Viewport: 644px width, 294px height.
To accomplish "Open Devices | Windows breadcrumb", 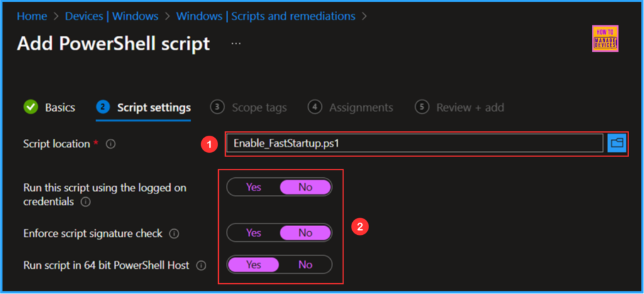I will [112, 16].
